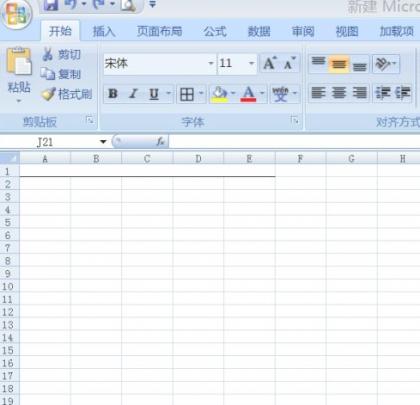Open the 公式 (Formulas) tab
This screenshot has width=420, height=405.
215,31
